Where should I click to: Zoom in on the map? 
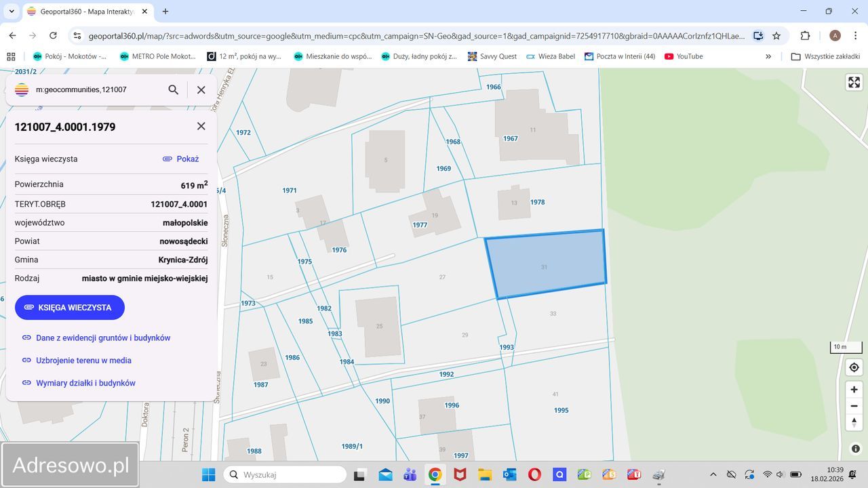click(854, 390)
